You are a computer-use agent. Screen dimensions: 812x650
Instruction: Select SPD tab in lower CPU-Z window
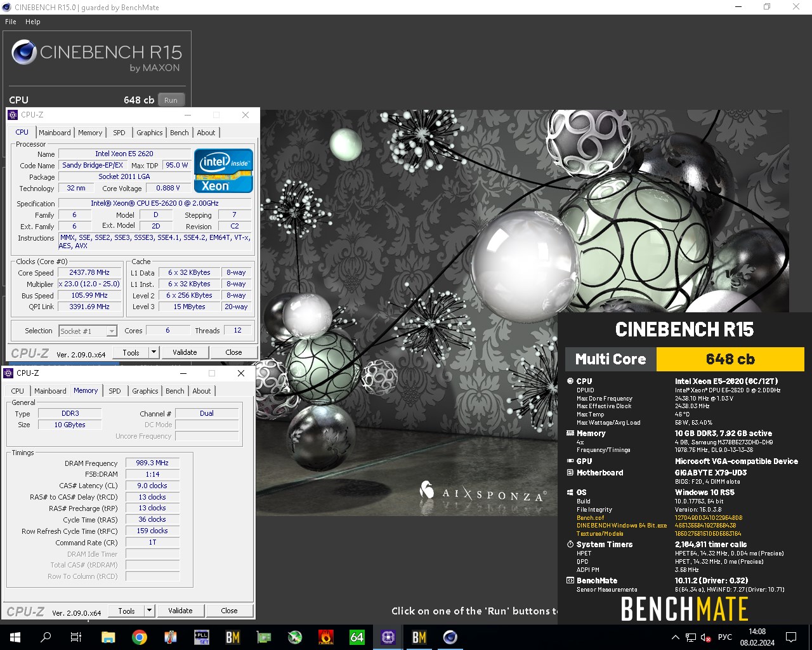pyautogui.click(x=115, y=391)
